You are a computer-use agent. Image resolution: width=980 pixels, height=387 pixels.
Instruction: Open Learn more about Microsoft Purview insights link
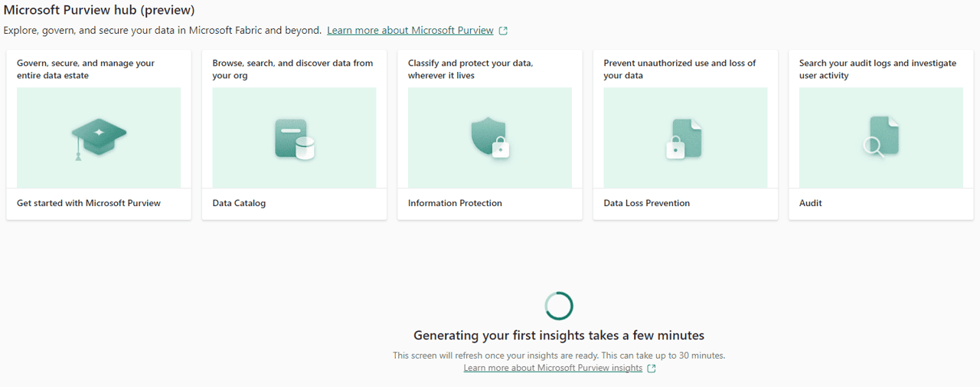pos(553,369)
